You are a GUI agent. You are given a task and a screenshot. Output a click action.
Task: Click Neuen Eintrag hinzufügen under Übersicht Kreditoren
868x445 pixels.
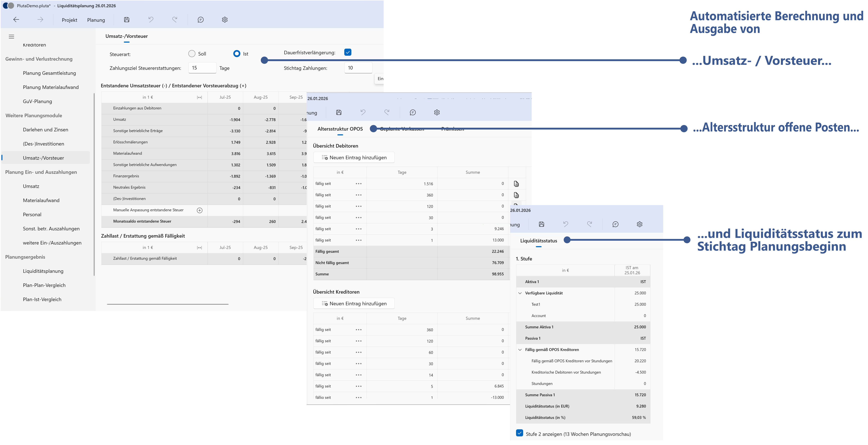coord(354,304)
